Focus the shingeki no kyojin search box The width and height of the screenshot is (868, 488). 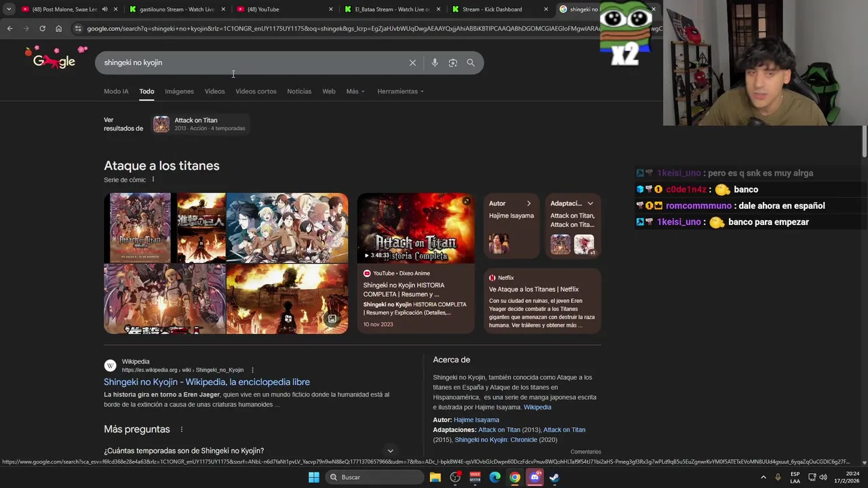click(251, 62)
